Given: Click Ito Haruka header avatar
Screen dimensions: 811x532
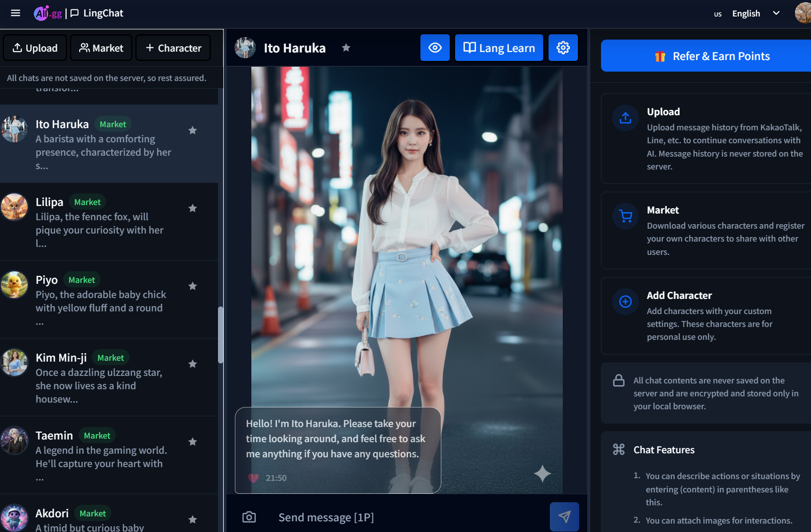Looking at the screenshot, I should (245, 48).
